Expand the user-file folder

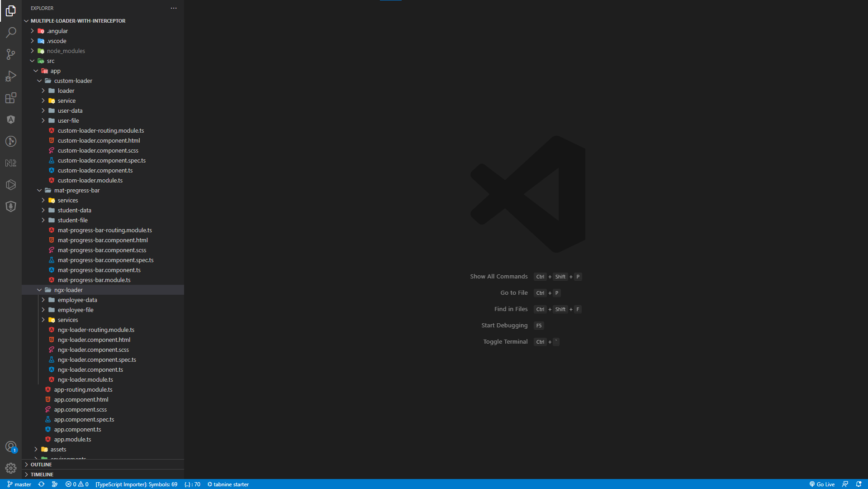[103, 120]
